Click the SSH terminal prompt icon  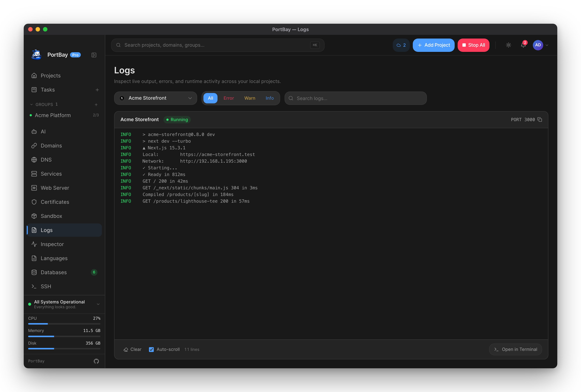point(34,287)
